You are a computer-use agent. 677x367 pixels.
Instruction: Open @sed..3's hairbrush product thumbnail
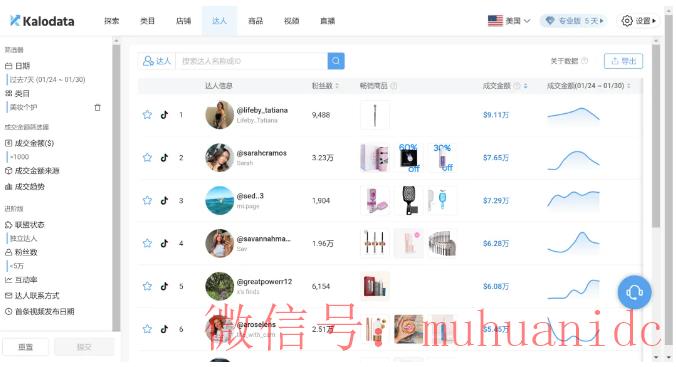409,200
